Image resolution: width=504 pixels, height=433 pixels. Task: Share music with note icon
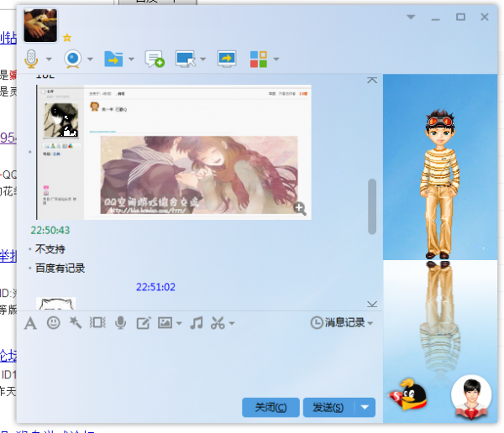[x=197, y=323]
